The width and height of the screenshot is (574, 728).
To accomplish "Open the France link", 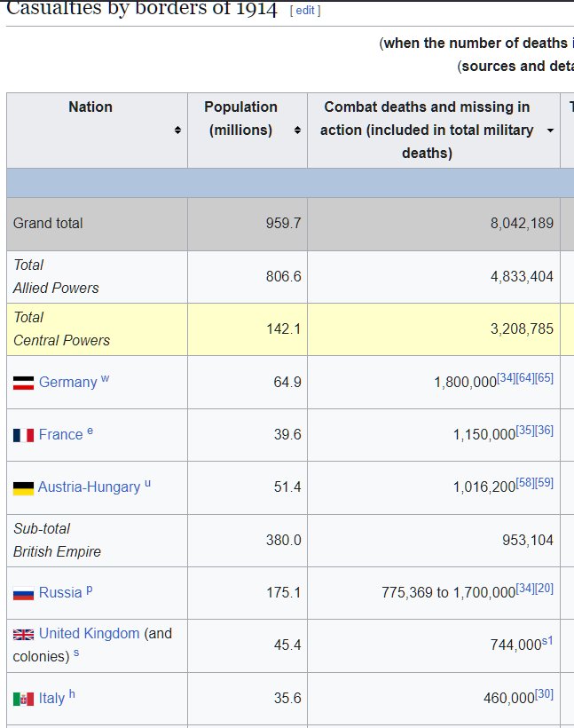I will coord(61,434).
